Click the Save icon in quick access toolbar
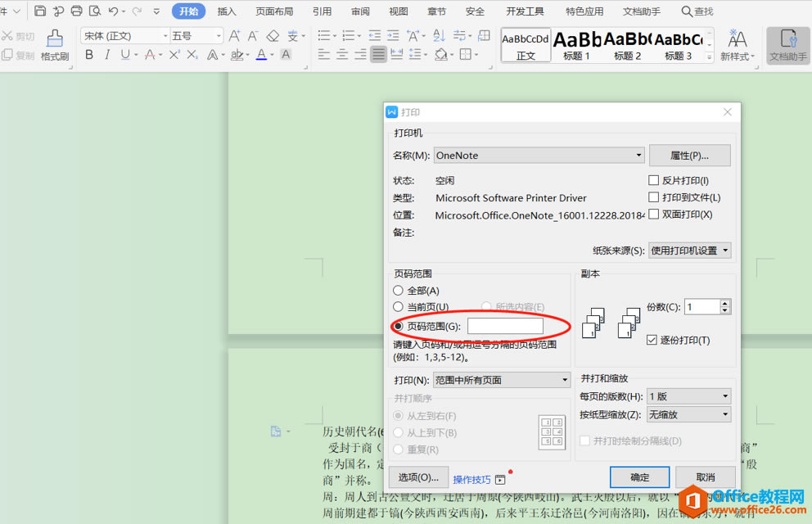Viewport: 812px width, 524px height. [40, 10]
